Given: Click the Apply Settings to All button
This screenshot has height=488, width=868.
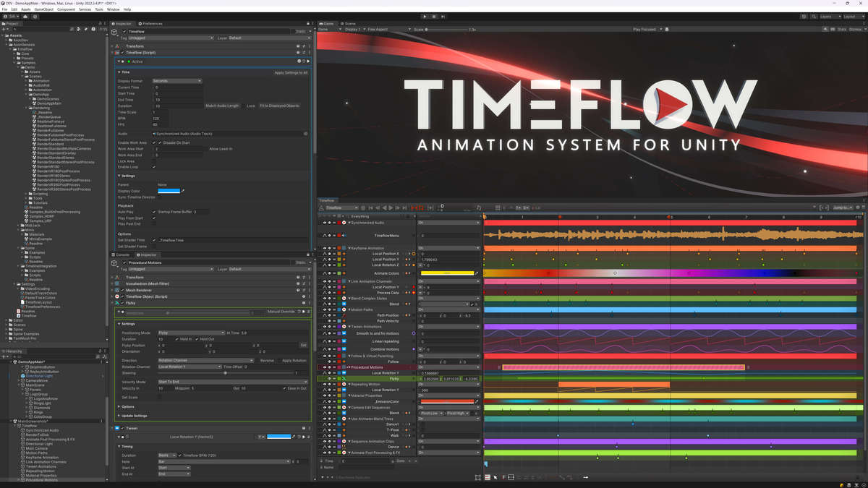Looking at the screenshot, I should tap(291, 72).
